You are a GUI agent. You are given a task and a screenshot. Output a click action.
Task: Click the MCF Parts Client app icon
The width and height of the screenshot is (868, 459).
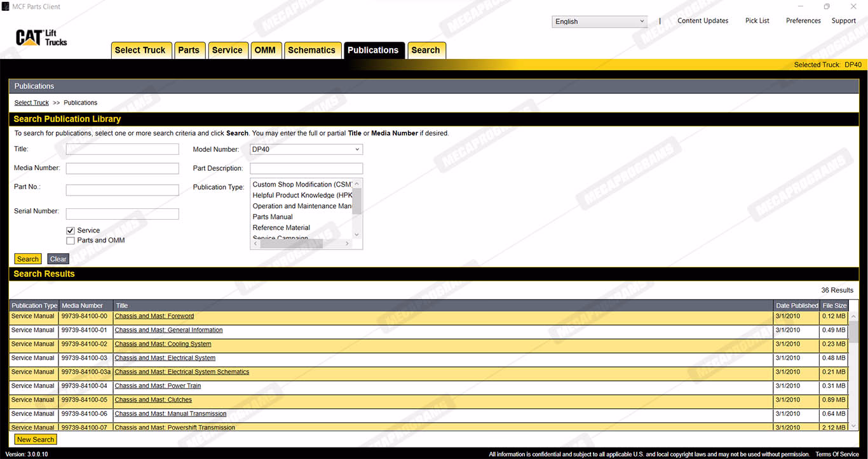point(6,6)
